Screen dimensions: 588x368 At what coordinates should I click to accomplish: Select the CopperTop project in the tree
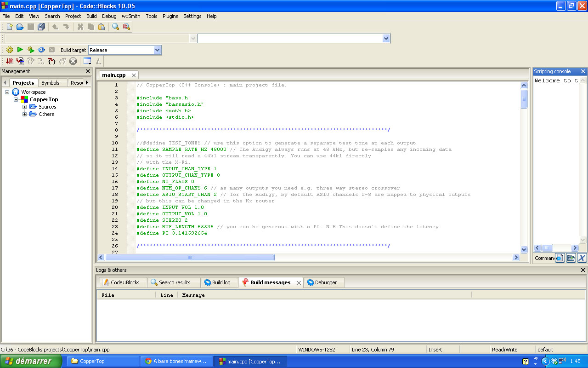(x=44, y=99)
